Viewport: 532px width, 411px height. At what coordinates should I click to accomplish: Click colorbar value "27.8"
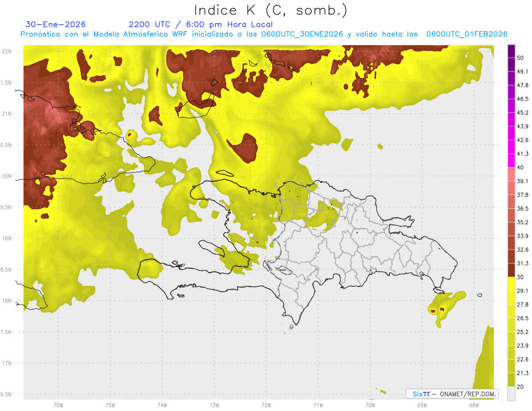click(523, 304)
